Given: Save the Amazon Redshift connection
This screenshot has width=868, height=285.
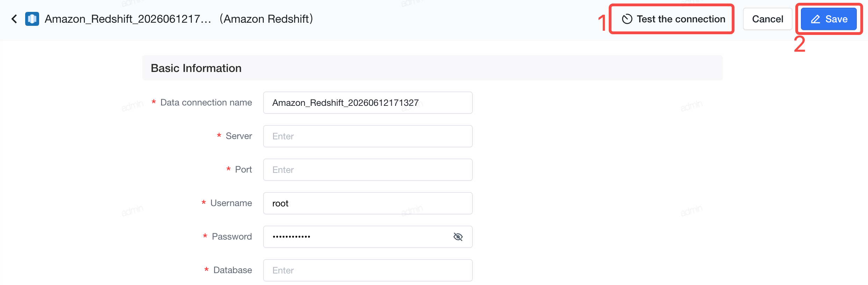Looking at the screenshot, I should 829,19.
